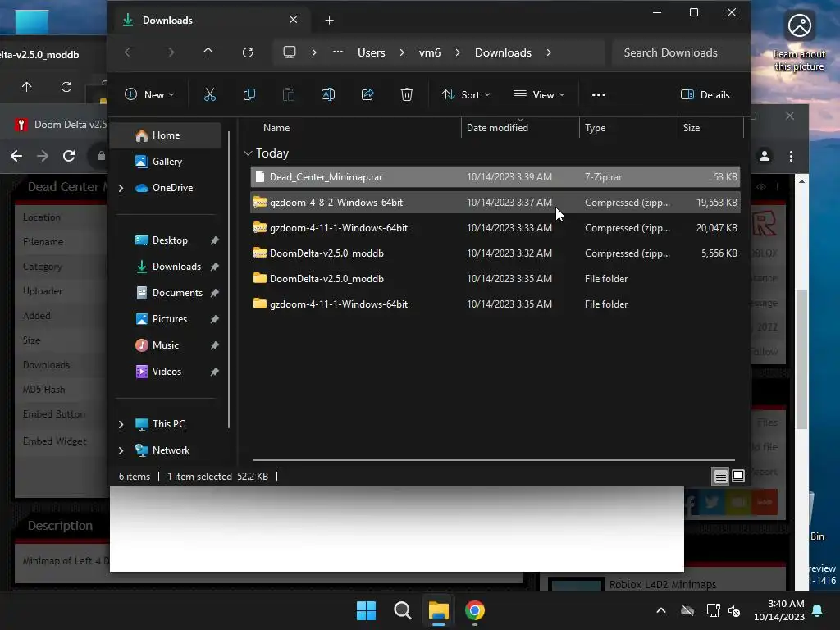Select Home in navigation pane

coord(166,135)
